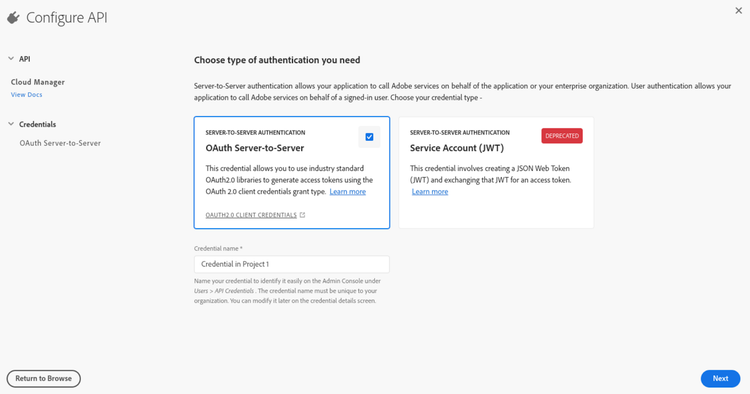Select the OAuth Server-to-Server card title
Viewport: 750px width, 394px height.
point(255,148)
